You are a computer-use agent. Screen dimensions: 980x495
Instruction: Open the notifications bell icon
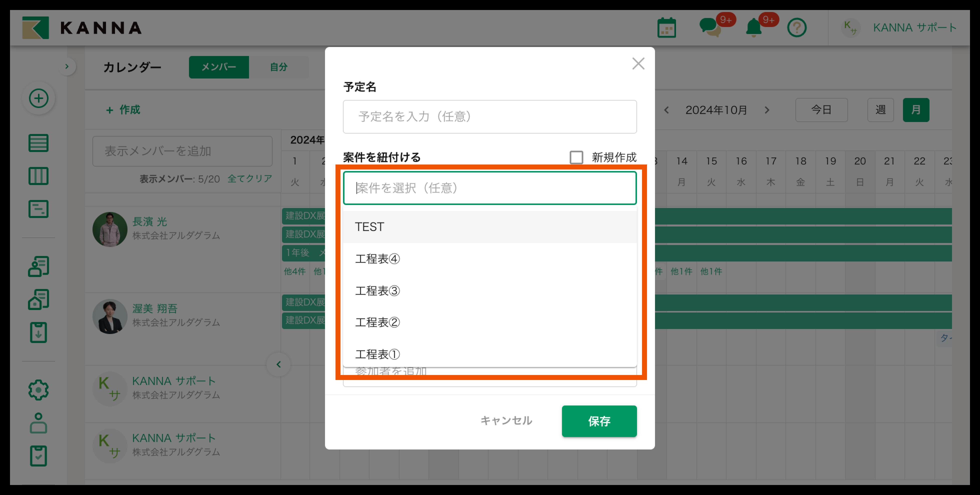[753, 28]
